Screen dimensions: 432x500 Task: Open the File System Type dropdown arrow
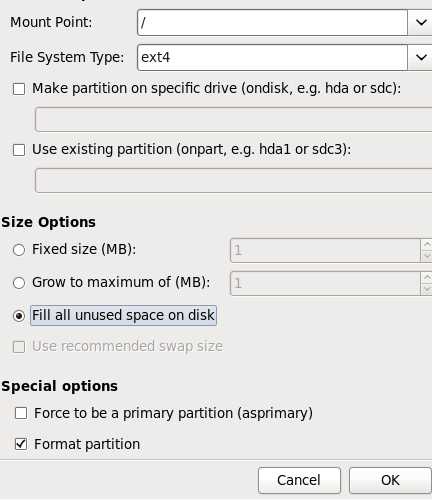420,57
